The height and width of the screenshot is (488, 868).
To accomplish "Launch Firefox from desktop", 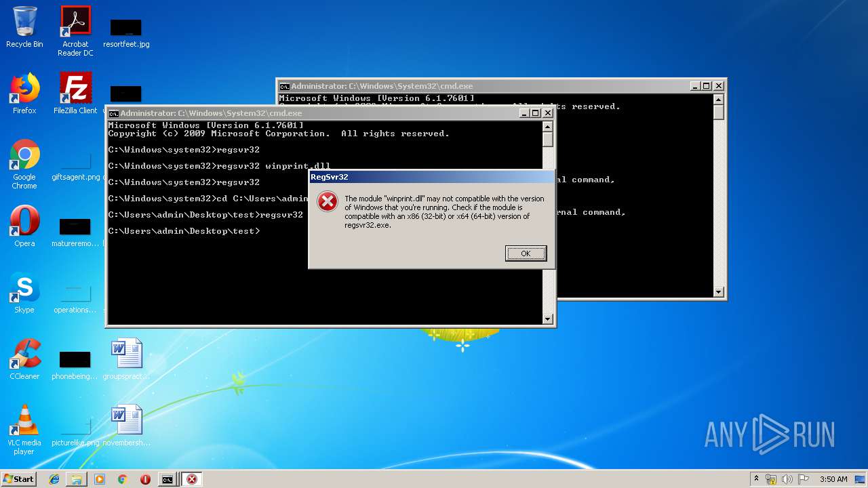I will pyautogui.click(x=24, y=94).
